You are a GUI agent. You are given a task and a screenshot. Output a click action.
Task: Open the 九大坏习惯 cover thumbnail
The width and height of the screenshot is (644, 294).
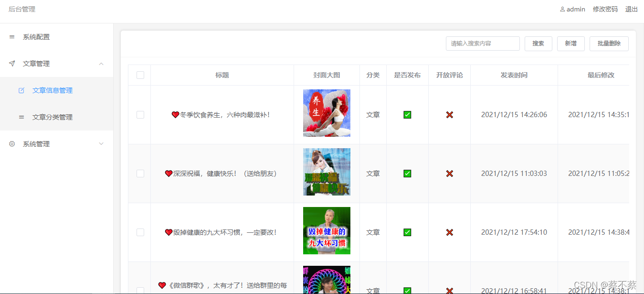tap(327, 230)
